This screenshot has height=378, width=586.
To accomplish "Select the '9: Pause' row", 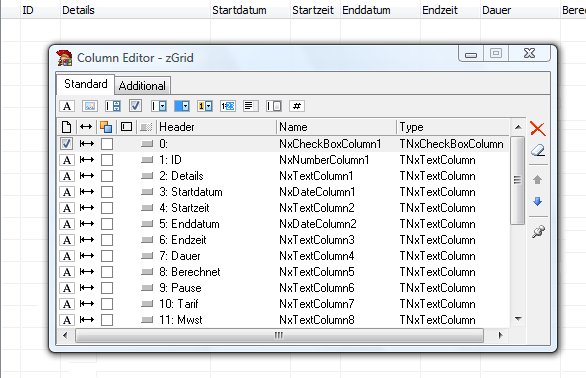I will 283,288.
